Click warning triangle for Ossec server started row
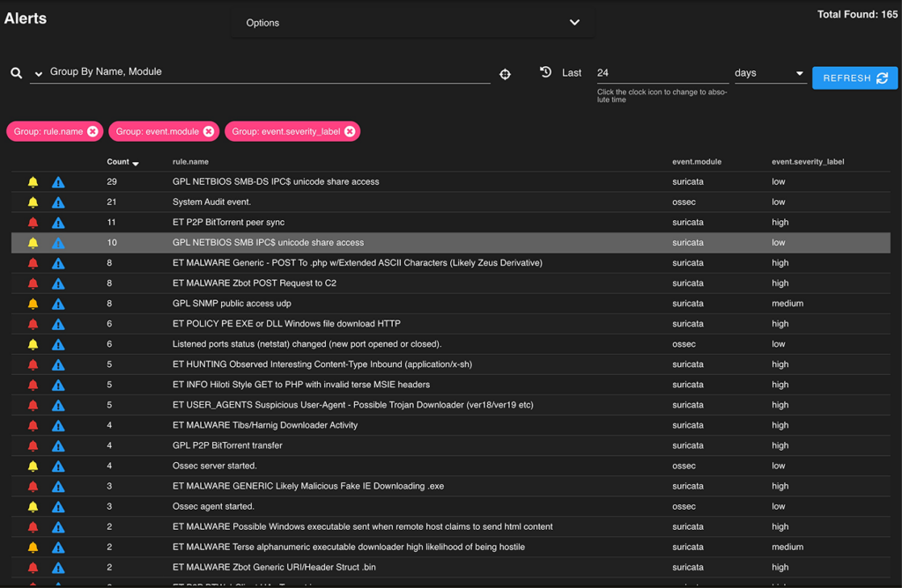902x588 pixels. (x=58, y=467)
